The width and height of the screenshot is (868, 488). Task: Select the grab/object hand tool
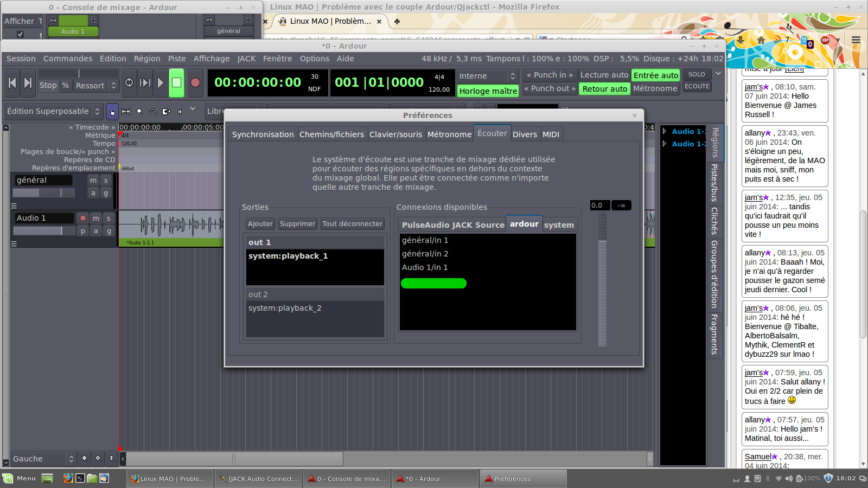coord(112,111)
